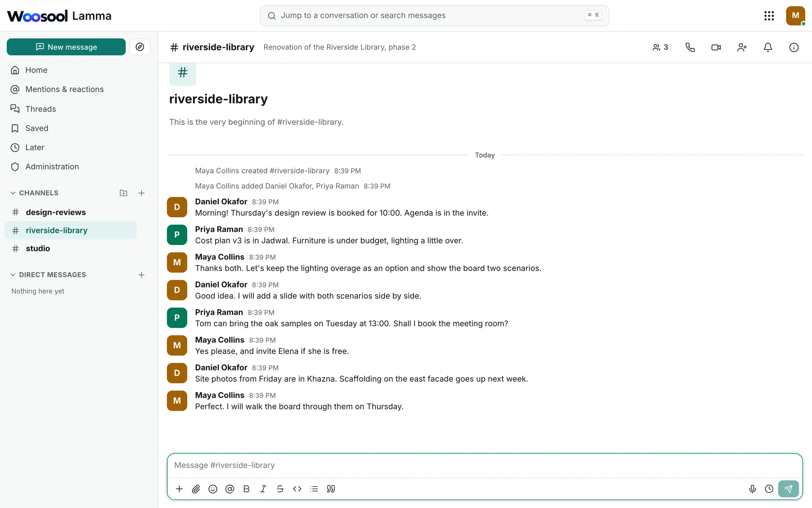Open the plus attachment menu in composer

coord(179,489)
